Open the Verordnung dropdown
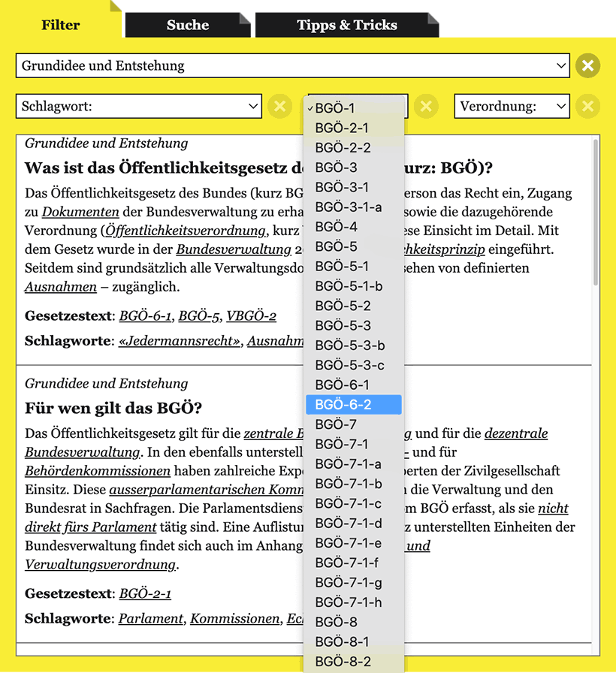Screen dimensions: 616x673 click(512, 107)
